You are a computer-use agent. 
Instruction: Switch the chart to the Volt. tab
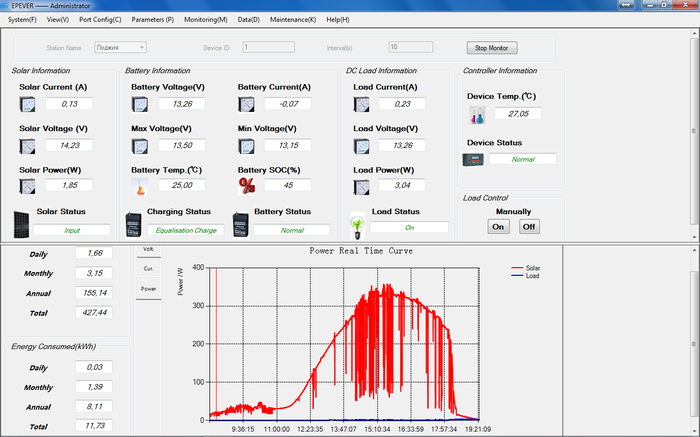tap(148, 249)
